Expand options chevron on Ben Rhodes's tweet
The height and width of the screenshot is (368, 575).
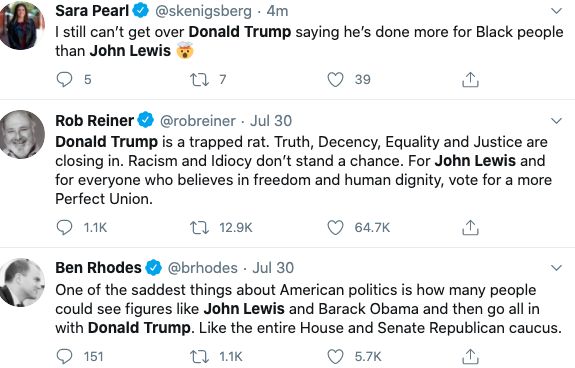[556, 268]
